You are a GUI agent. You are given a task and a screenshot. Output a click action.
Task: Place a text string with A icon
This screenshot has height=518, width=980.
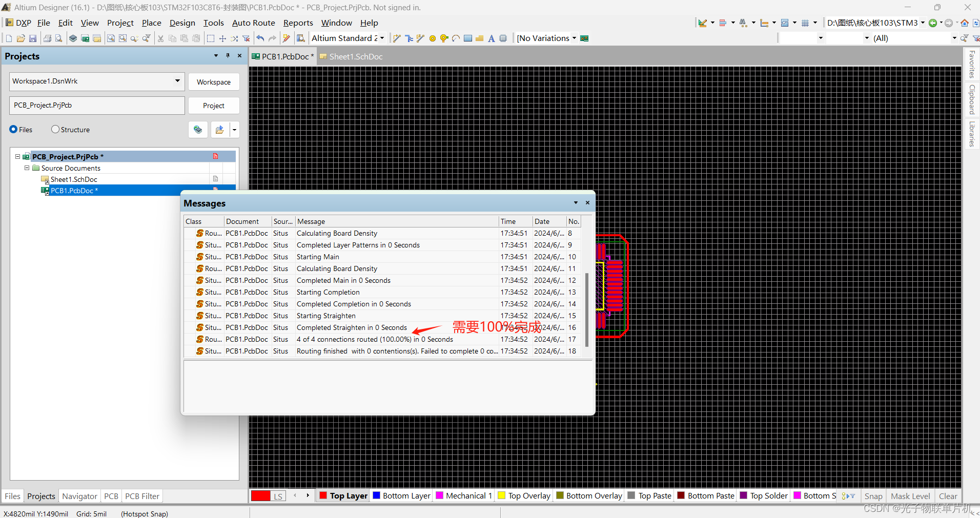492,38
